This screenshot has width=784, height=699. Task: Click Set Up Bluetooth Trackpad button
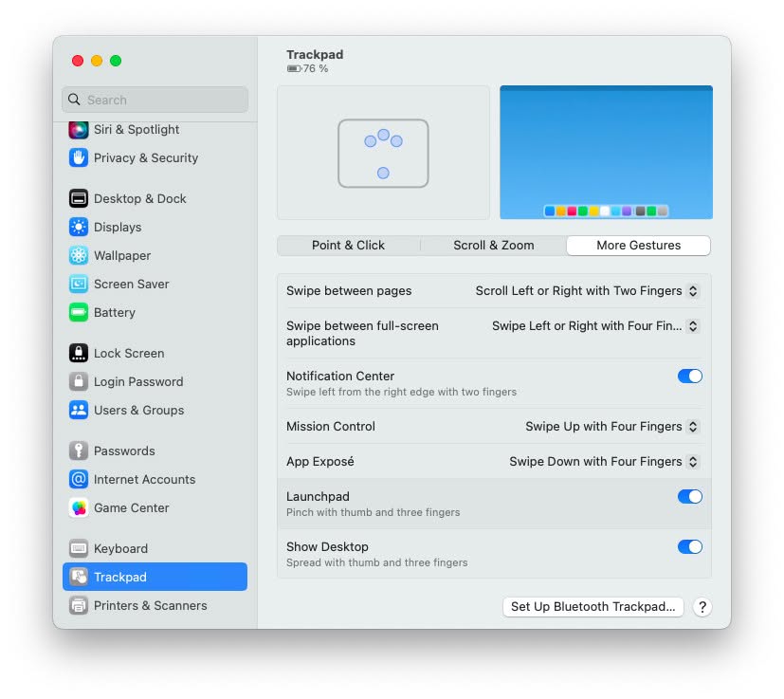point(593,607)
